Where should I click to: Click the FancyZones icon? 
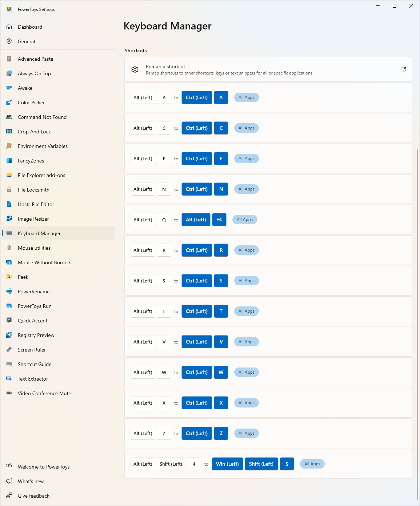coord(9,161)
